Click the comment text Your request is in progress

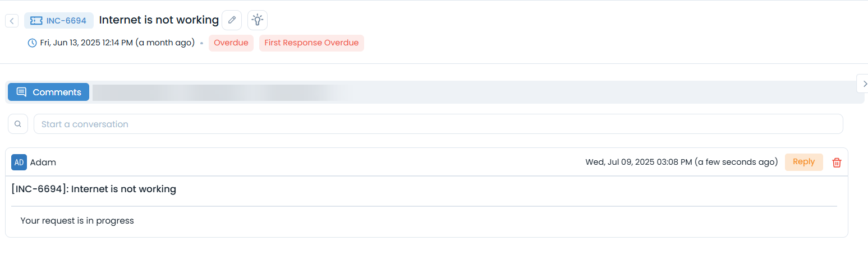tap(77, 221)
